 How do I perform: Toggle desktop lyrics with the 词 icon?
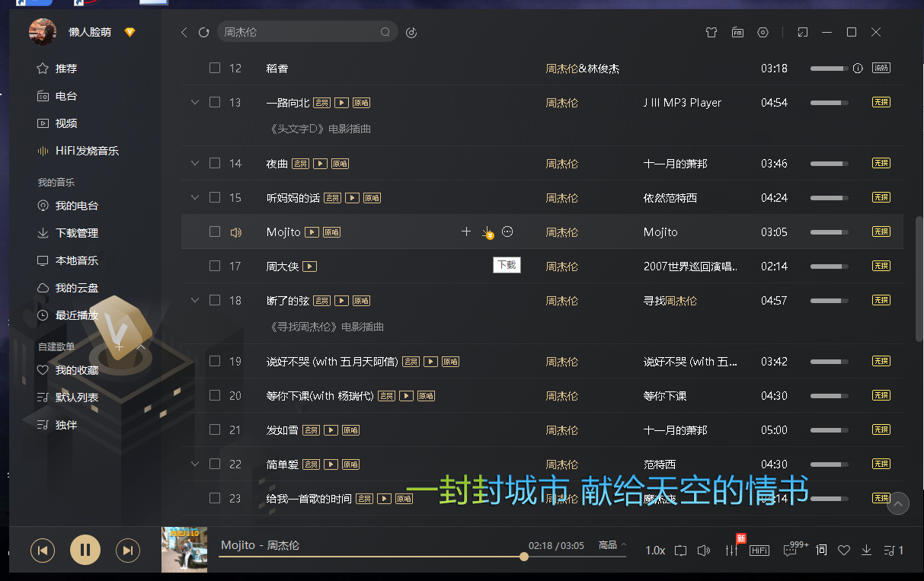[x=821, y=551]
